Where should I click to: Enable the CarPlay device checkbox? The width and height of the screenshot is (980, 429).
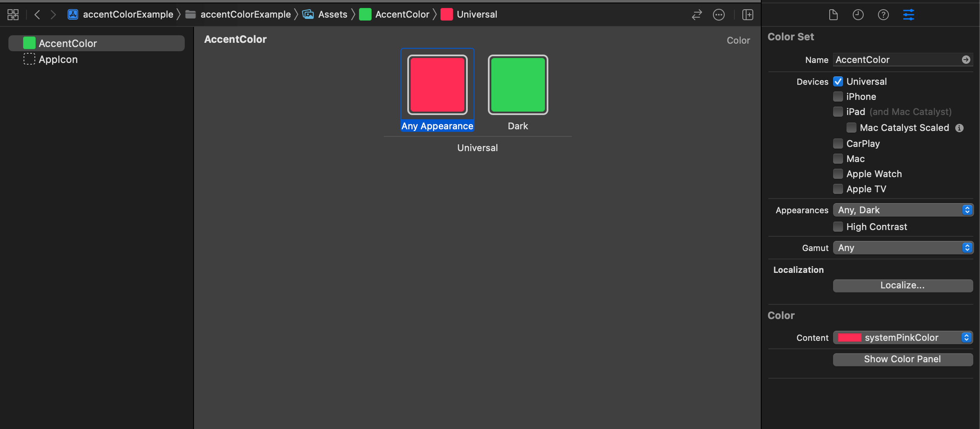click(838, 144)
